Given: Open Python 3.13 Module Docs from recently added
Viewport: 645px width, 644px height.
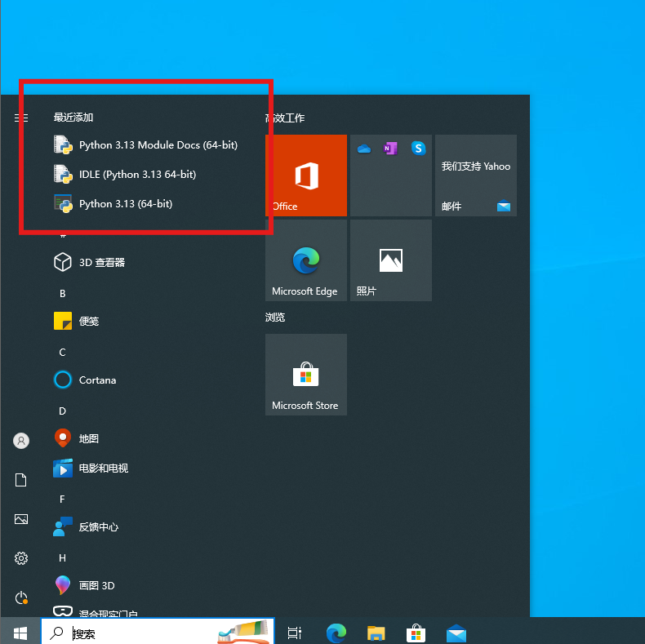Looking at the screenshot, I should [158, 145].
